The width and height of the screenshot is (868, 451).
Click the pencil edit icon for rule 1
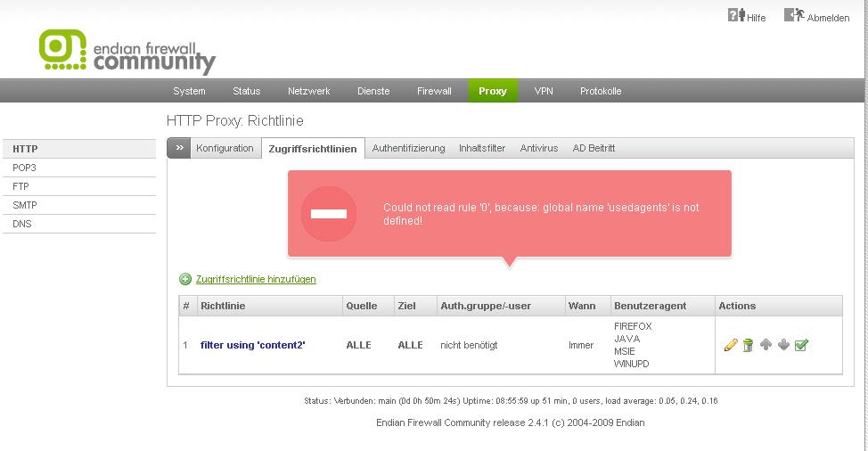[731, 345]
